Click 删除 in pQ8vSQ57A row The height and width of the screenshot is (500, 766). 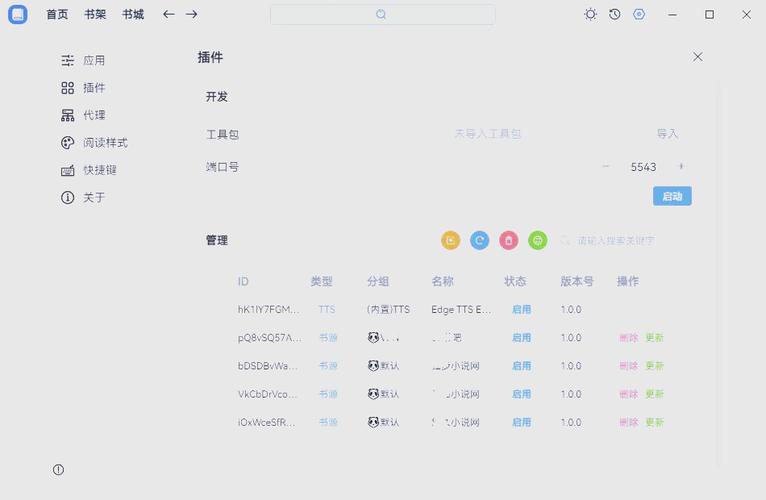click(x=629, y=337)
